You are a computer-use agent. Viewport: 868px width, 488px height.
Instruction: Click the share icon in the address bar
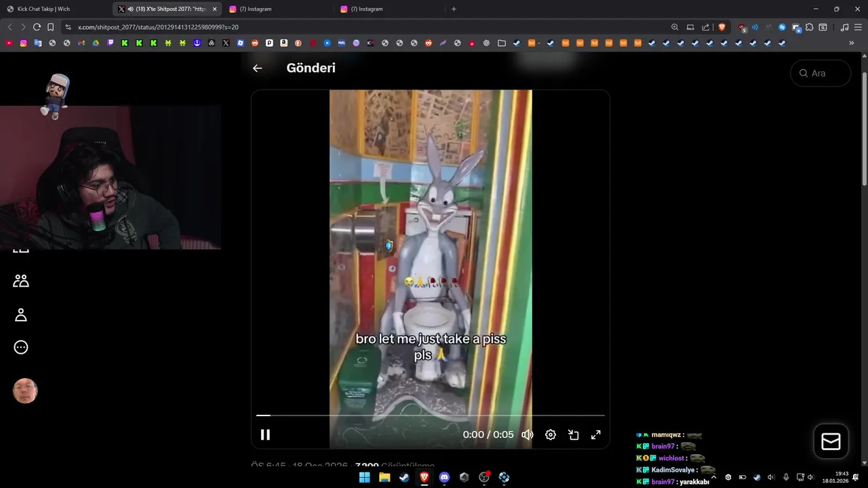pos(705,27)
